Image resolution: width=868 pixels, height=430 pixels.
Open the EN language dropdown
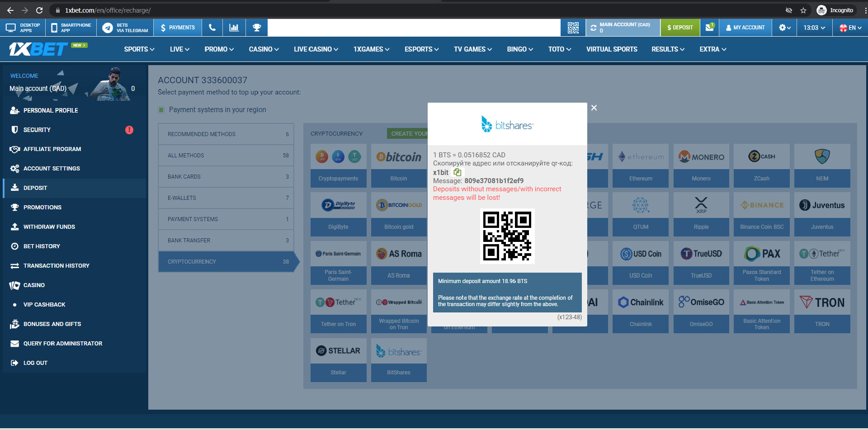(x=850, y=28)
